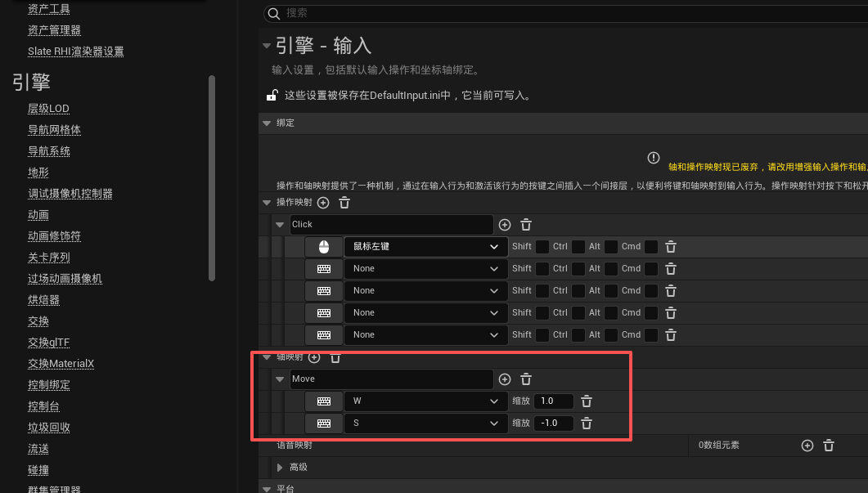The image size is (868, 493).
Task: Add an element to the 语音映射 array
Action: pos(807,446)
